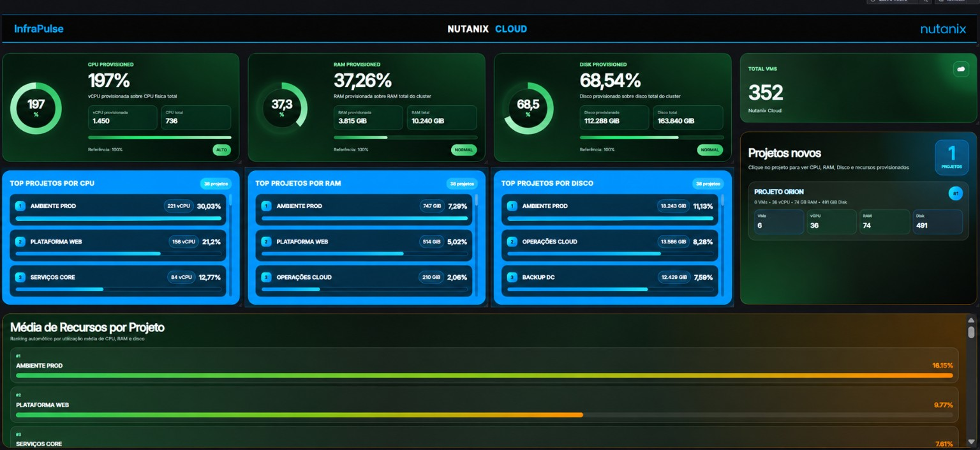980x450 pixels.
Task: Click rank 2 badge beside Operações Cloud in Disco list
Action: tap(512, 242)
